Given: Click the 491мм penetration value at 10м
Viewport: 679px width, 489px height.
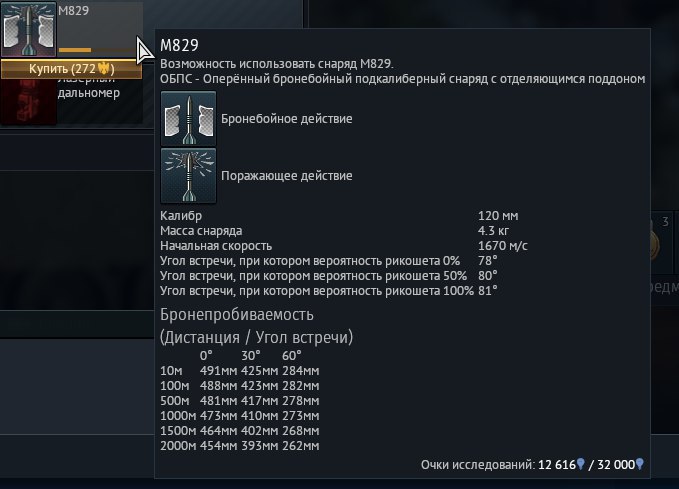Looking at the screenshot, I should pos(217,370).
